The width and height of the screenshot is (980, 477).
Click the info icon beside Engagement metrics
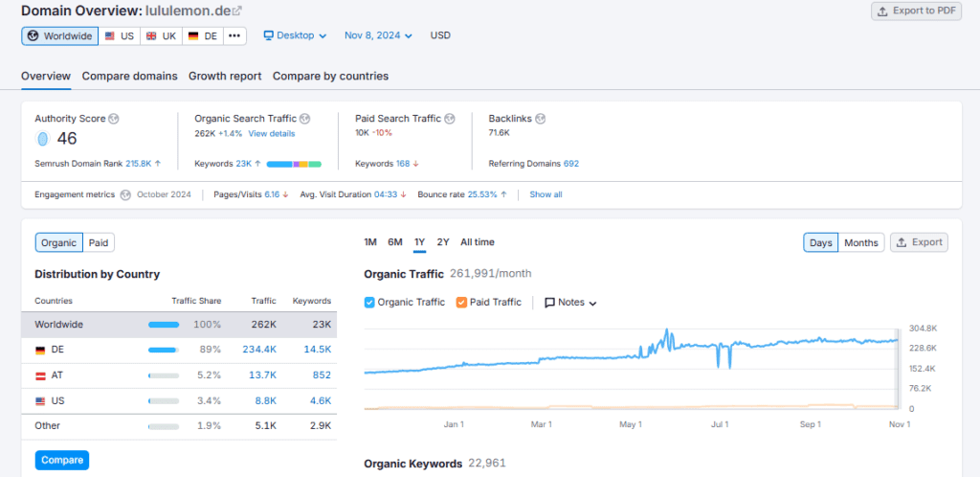tap(124, 194)
